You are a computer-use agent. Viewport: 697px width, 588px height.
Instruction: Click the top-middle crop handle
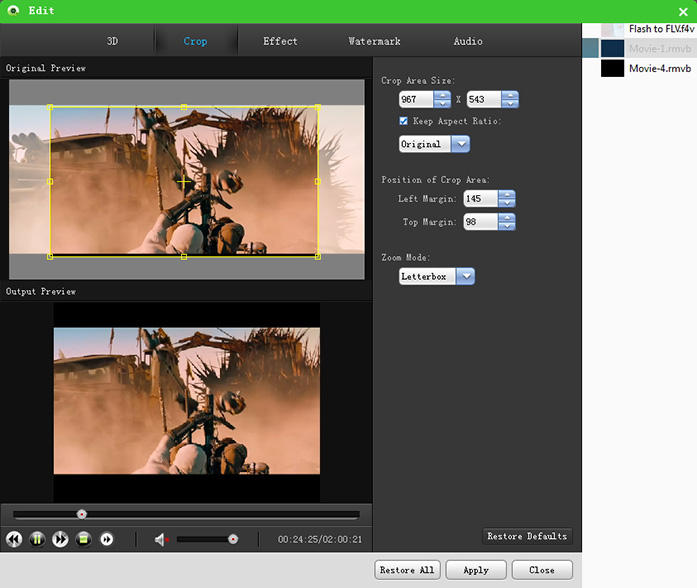click(184, 107)
